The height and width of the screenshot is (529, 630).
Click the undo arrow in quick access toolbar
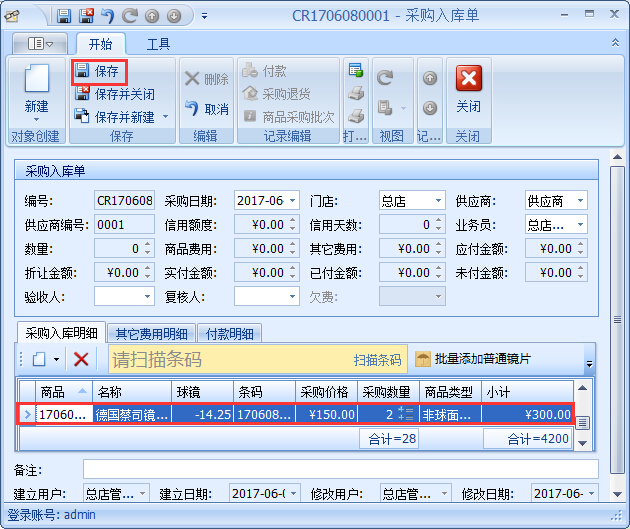point(108,16)
